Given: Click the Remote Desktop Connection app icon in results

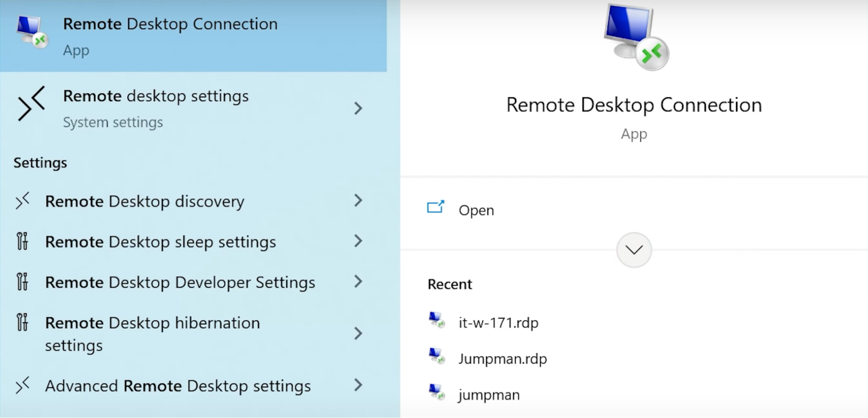Looking at the screenshot, I should [x=32, y=33].
